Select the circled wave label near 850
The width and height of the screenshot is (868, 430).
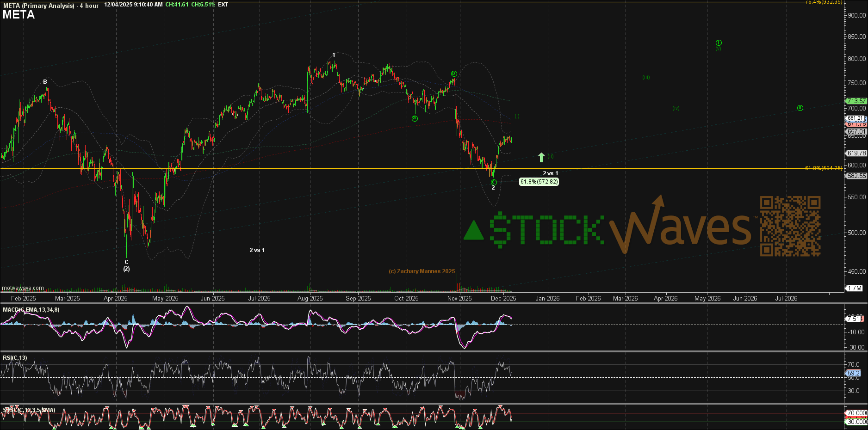pyautogui.click(x=719, y=43)
